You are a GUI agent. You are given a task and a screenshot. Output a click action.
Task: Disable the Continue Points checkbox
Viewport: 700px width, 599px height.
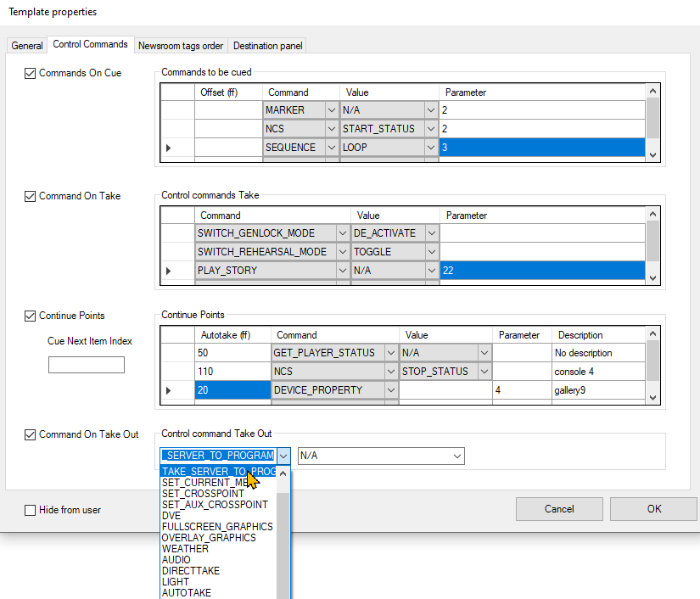click(31, 316)
